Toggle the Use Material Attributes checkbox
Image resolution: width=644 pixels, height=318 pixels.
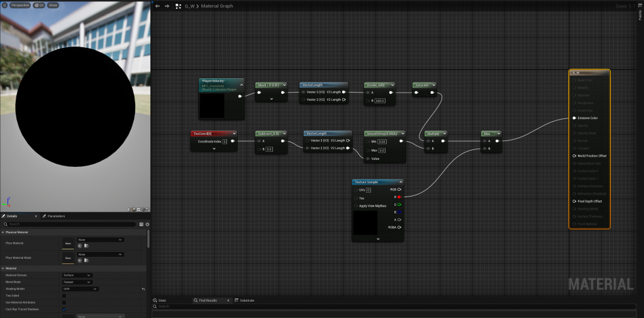click(64, 302)
